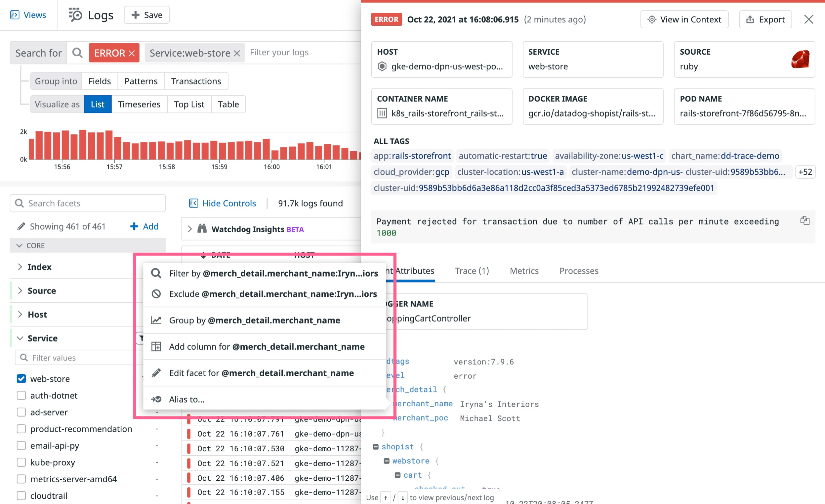Expand Watchdog Insights section
825x504 pixels.
point(190,229)
